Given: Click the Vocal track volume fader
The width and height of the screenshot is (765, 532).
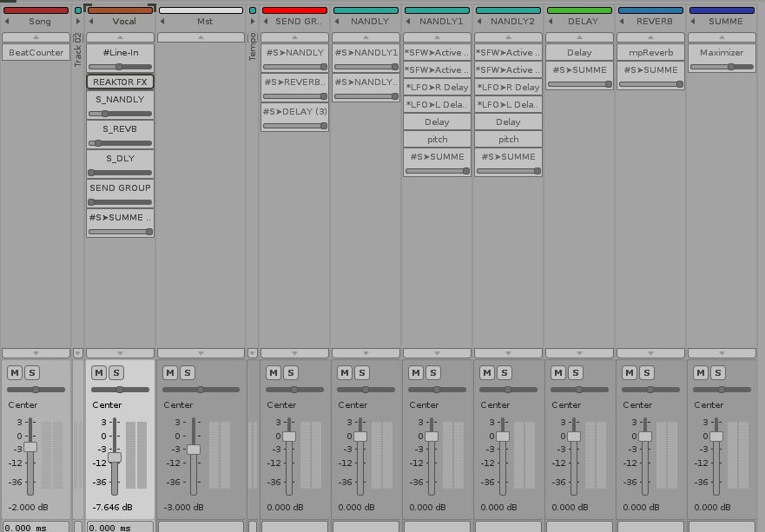Looking at the screenshot, I should [x=115, y=456].
